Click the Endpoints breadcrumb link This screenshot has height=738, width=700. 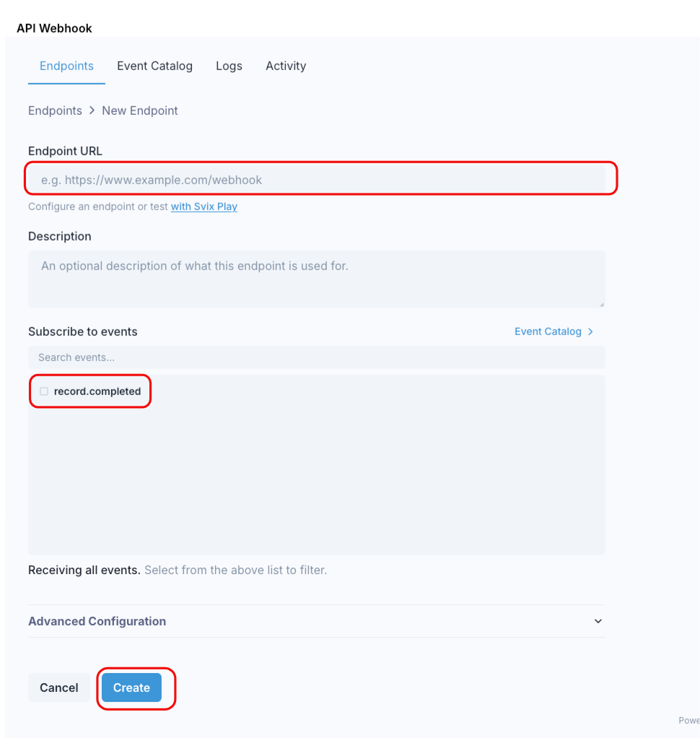tap(55, 110)
